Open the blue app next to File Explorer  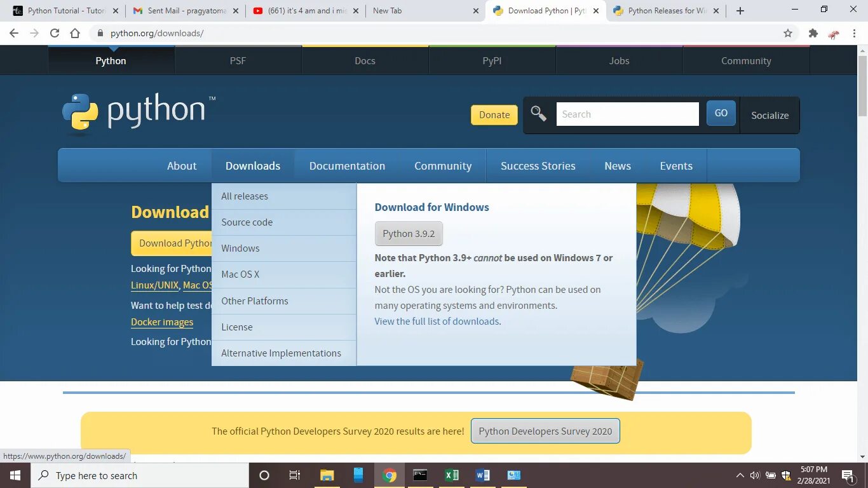tap(358, 475)
